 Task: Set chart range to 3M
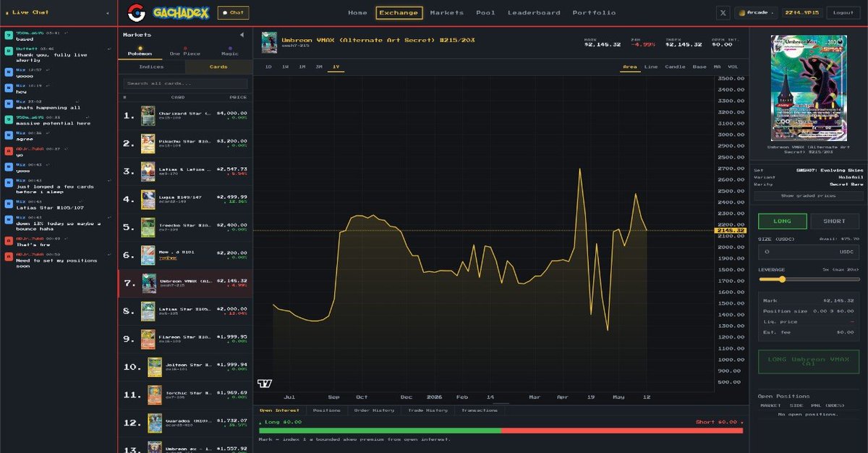tap(318, 67)
